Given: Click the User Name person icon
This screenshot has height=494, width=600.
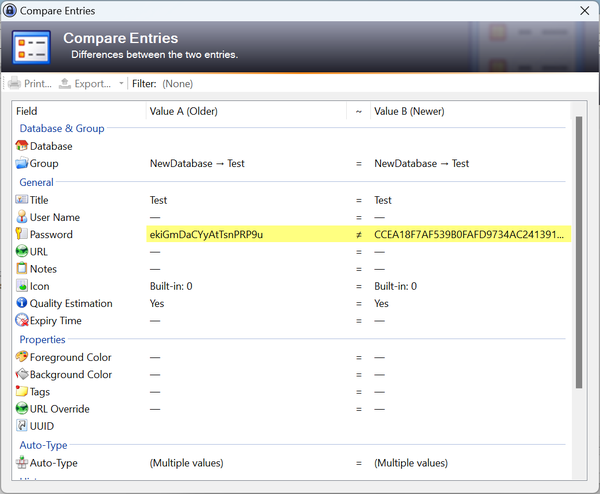Looking at the screenshot, I should [22, 217].
